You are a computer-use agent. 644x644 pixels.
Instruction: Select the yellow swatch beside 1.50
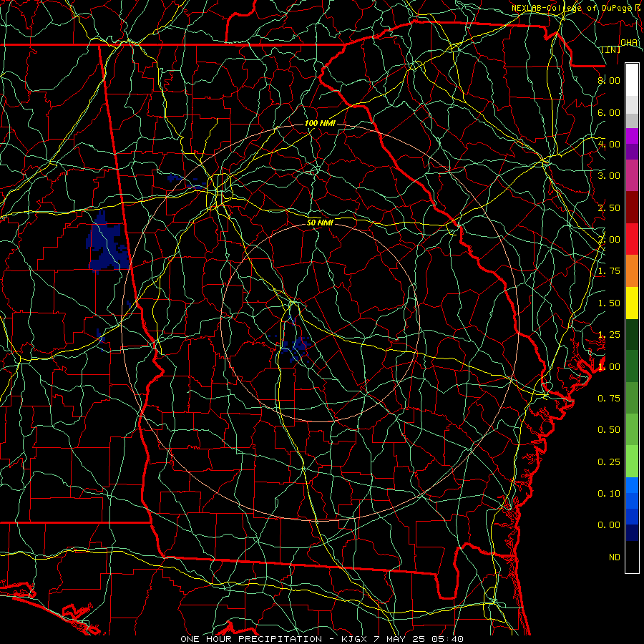[632, 303]
